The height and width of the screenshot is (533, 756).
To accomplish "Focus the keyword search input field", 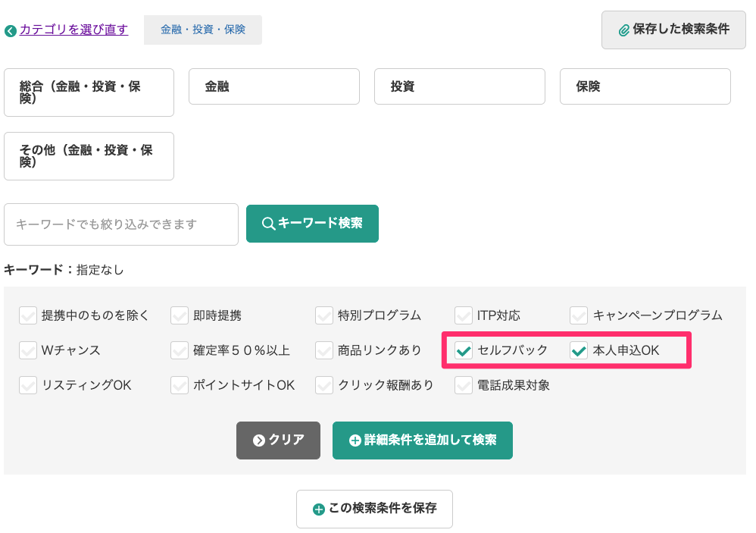I will point(121,224).
